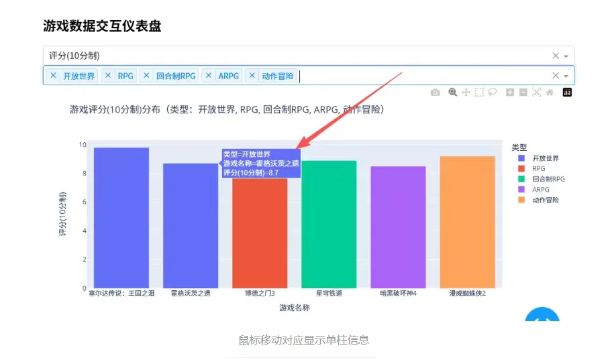This screenshot has height=364, width=610.
Task: Click the purple 暗黑破坏神4 bar
Action: click(399, 227)
